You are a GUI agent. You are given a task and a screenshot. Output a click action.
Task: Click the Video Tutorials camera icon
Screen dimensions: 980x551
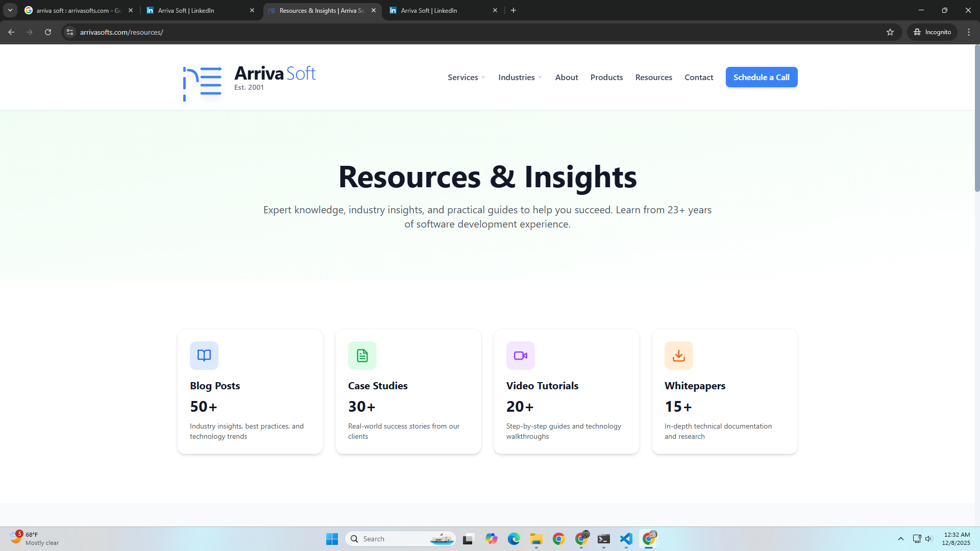point(520,356)
